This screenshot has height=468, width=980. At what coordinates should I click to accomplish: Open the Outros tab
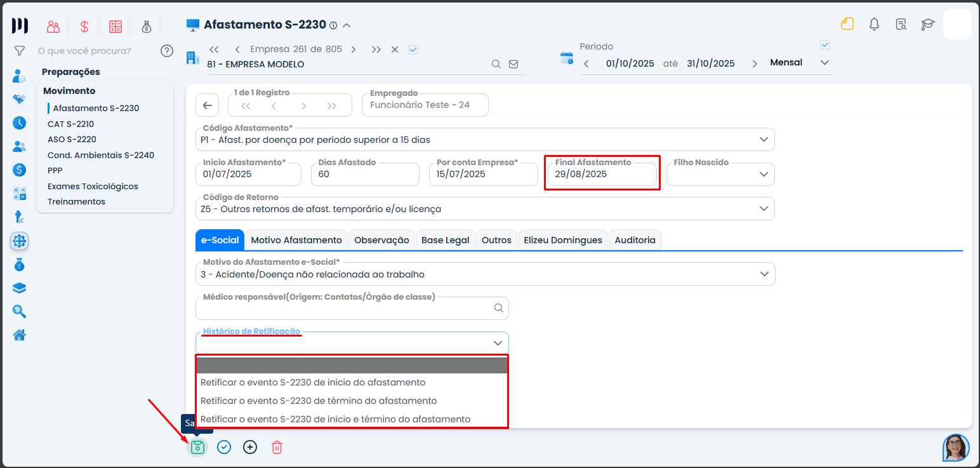[496, 240]
